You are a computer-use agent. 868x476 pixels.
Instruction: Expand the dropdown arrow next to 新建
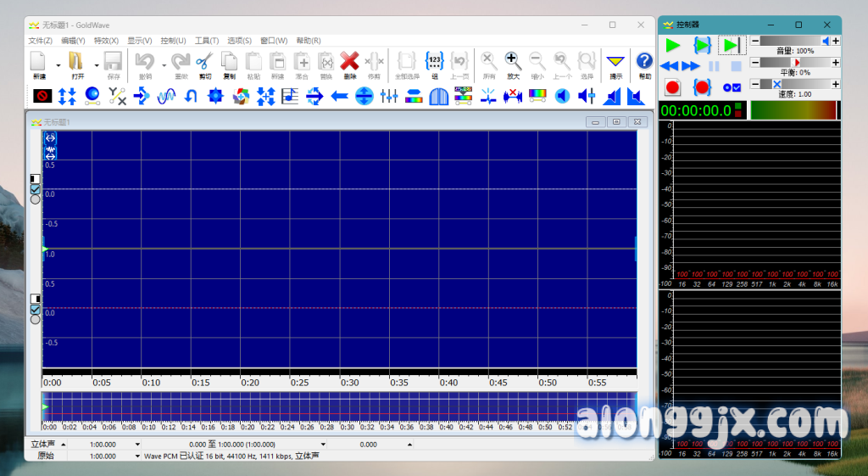(x=58, y=64)
